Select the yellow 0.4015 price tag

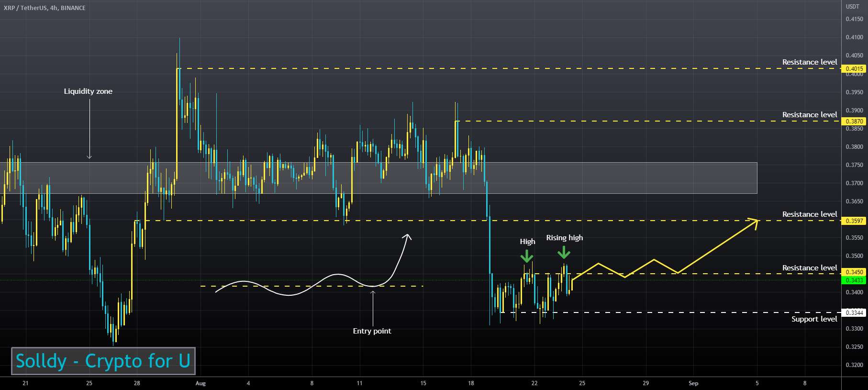coord(854,69)
